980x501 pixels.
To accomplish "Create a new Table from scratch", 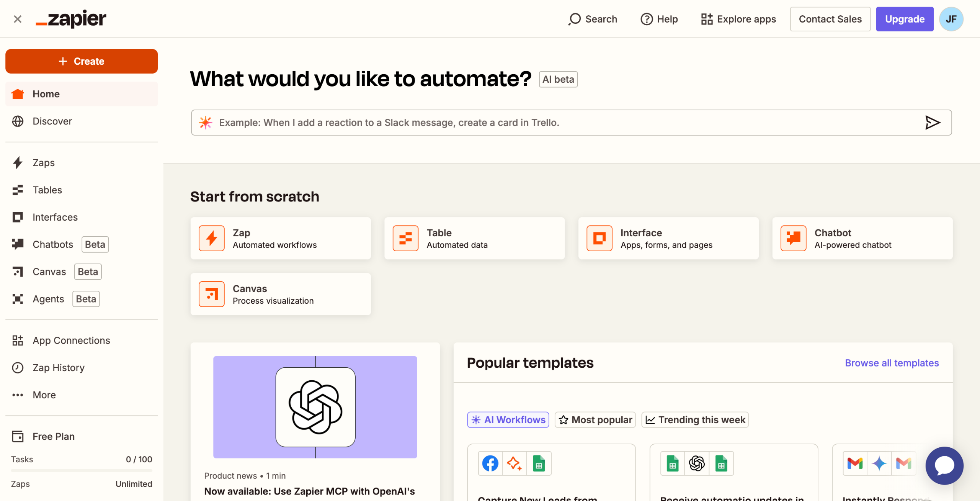I will [474, 238].
